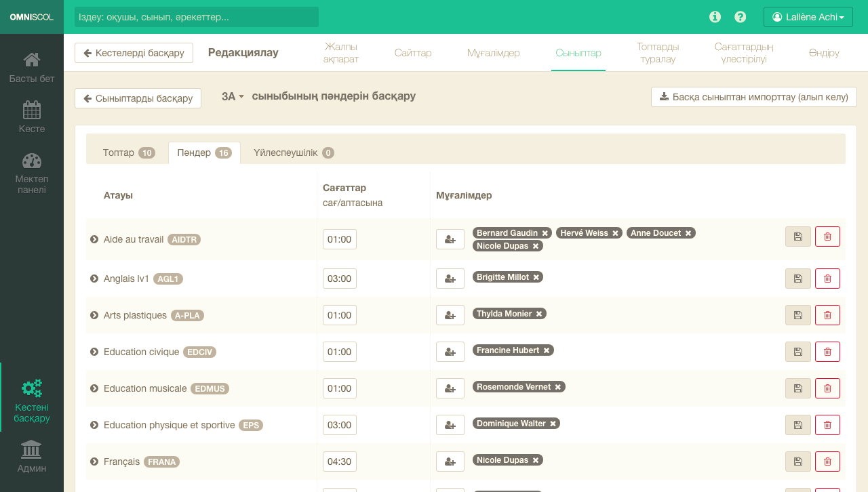The image size is (868, 492).
Task: Open Админ section in sidebar
Action: point(32,456)
